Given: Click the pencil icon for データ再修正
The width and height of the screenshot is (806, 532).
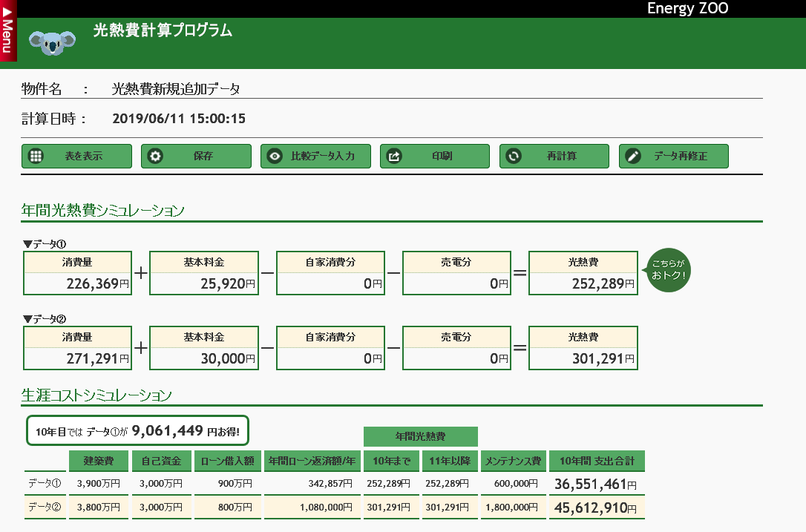Looking at the screenshot, I should [633, 157].
